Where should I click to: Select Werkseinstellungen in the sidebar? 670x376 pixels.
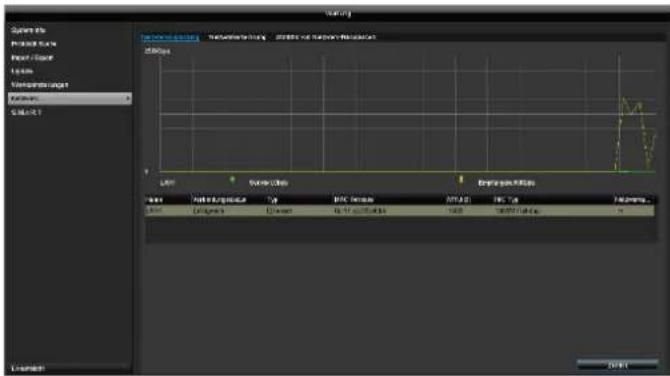(39, 85)
